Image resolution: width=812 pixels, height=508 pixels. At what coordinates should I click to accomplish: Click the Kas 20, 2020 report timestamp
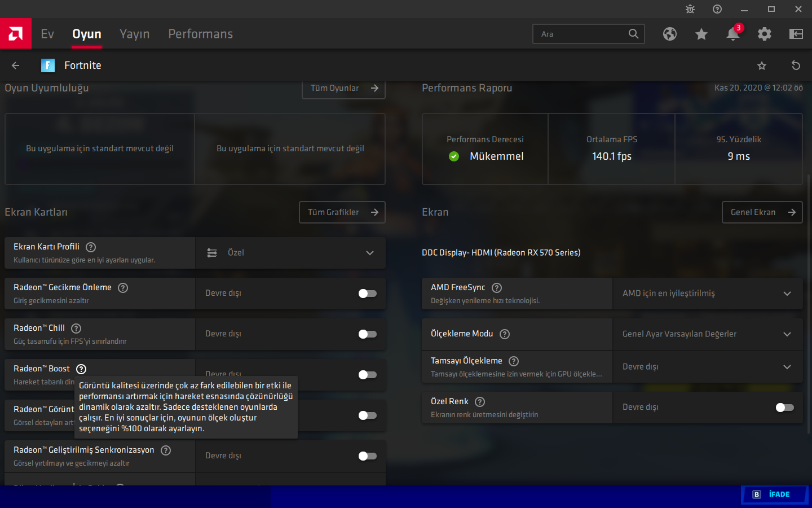pyautogui.click(x=758, y=88)
